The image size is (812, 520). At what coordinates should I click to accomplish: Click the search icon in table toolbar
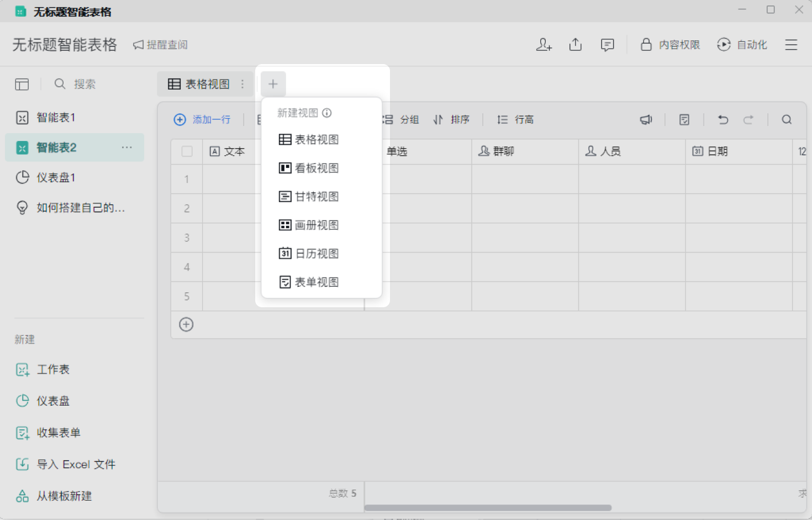pyautogui.click(x=787, y=120)
